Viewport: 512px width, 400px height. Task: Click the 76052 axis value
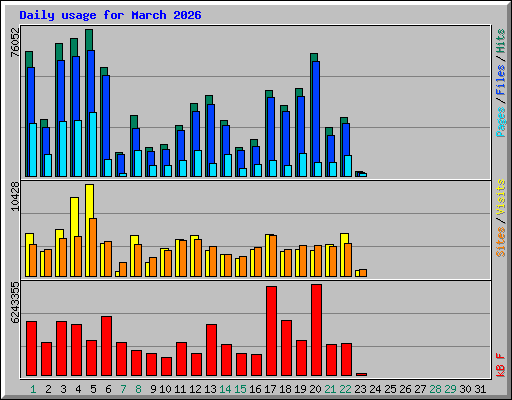coord(15,42)
